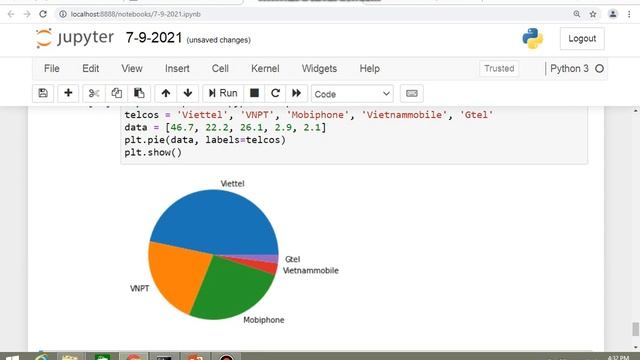
Task: Click the notebook vertical scrollbar thumb
Action: (635, 329)
